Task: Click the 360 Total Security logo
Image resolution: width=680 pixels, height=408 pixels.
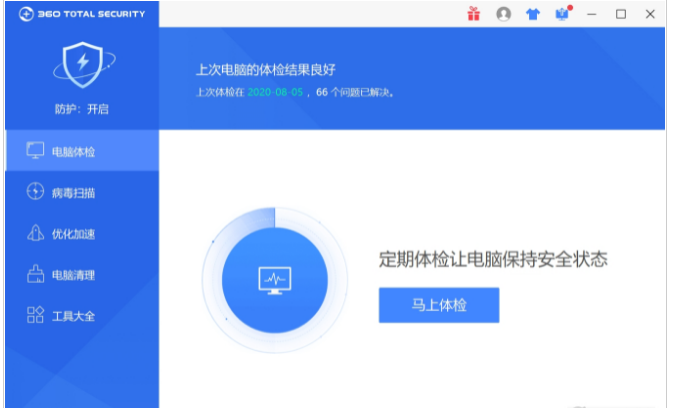Action: (x=82, y=14)
